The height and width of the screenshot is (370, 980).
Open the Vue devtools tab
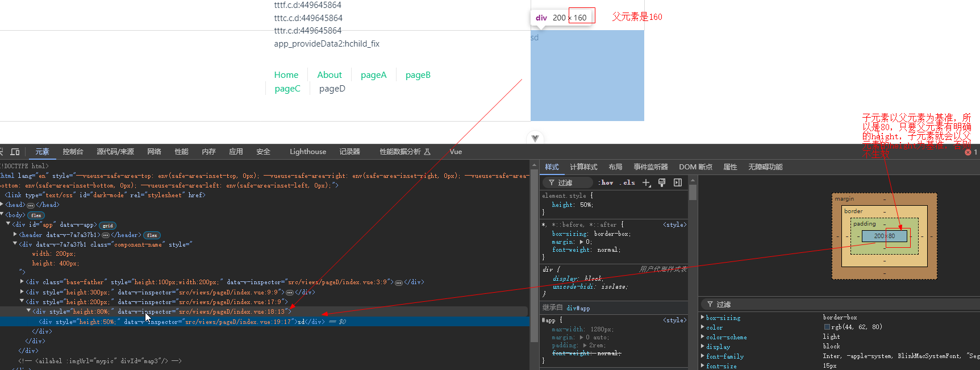point(456,152)
